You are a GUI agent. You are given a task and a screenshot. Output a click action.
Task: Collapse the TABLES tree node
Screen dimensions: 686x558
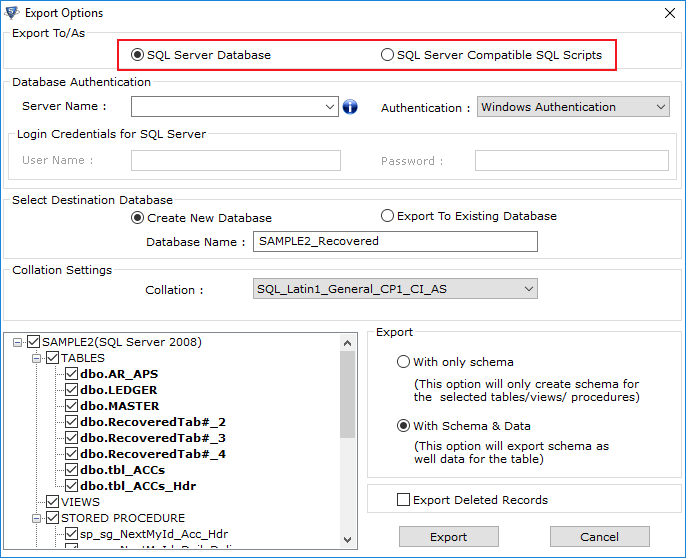click(37, 358)
